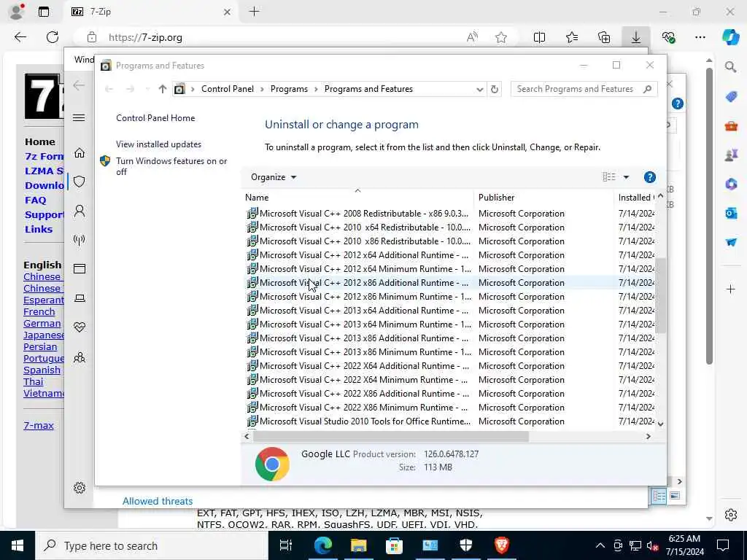Image resolution: width=747 pixels, height=560 pixels.
Task: Sort programs by Publisher column
Action: (543, 197)
